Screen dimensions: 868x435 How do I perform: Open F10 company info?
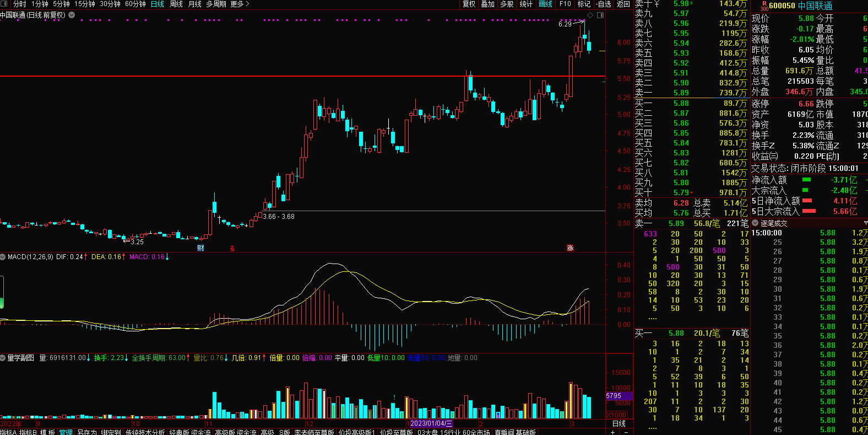(x=565, y=4)
